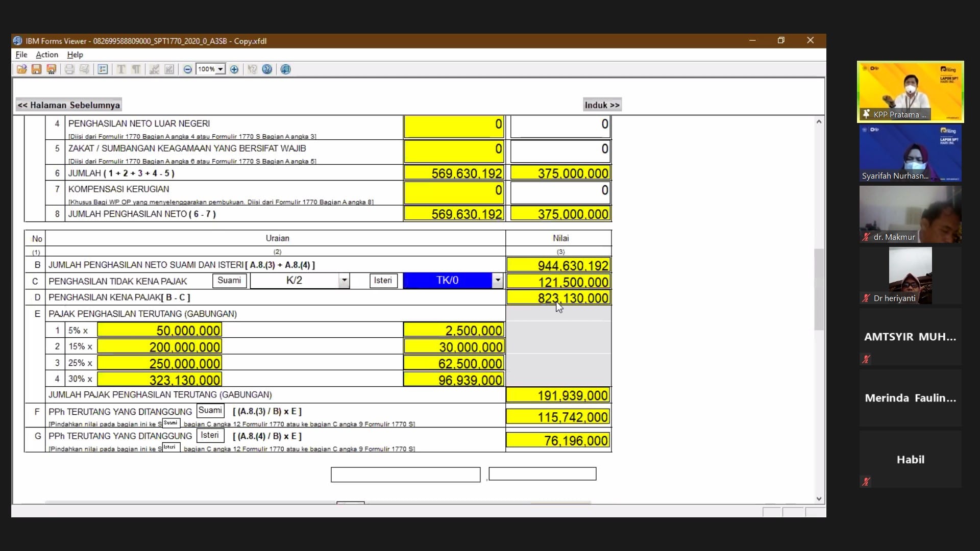Click the blue Help question mark icon
Screen dimensions: 980x551
pos(267,69)
